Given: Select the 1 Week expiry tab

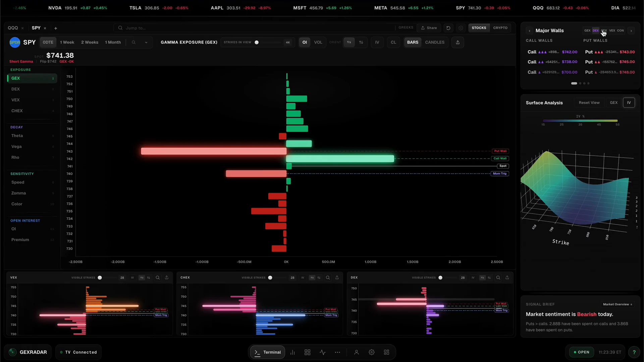Looking at the screenshot, I should (x=67, y=42).
